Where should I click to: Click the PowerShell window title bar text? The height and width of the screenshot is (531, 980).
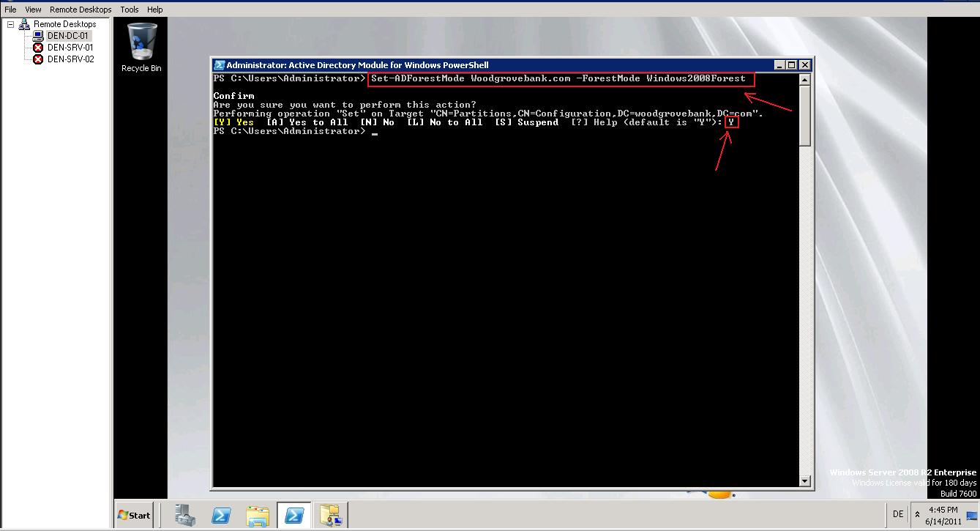pos(357,65)
